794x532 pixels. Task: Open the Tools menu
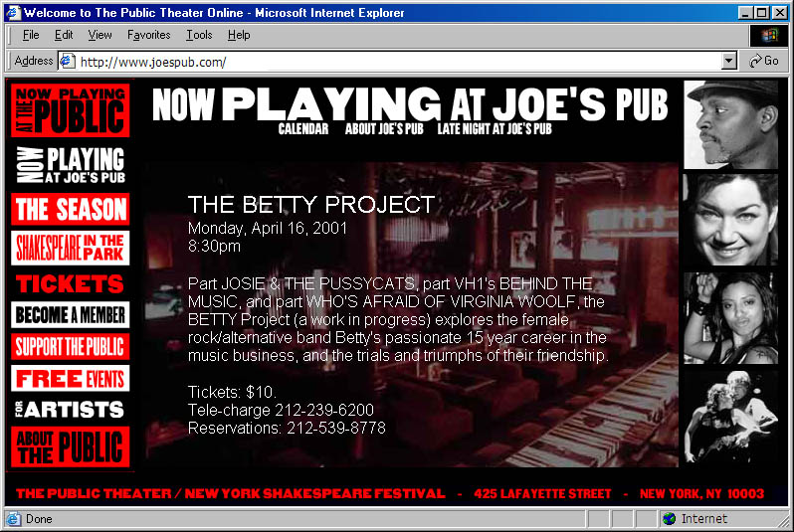point(199,35)
